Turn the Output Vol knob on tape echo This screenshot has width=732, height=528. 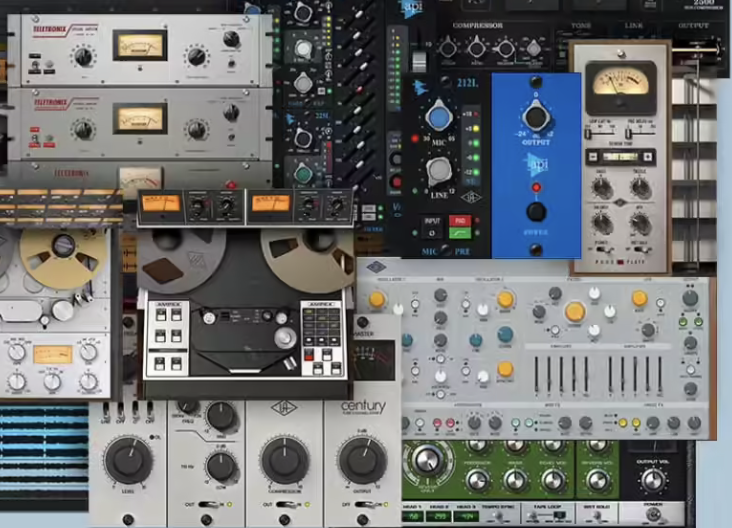click(x=653, y=481)
